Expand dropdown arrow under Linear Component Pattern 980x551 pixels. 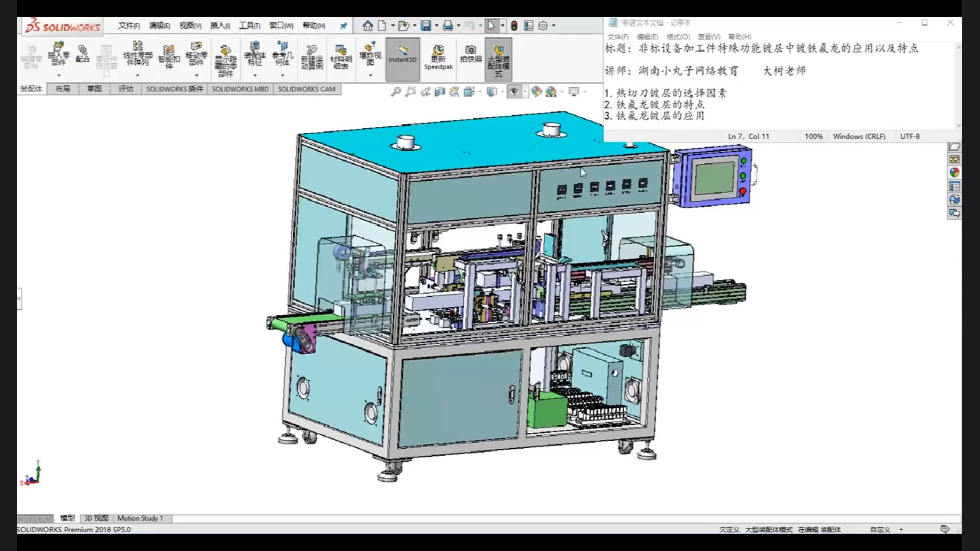click(137, 76)
